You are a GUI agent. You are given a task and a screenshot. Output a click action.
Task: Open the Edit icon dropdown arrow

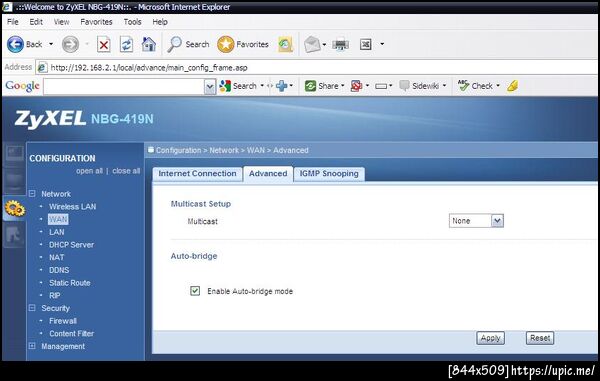coord(382,44)
